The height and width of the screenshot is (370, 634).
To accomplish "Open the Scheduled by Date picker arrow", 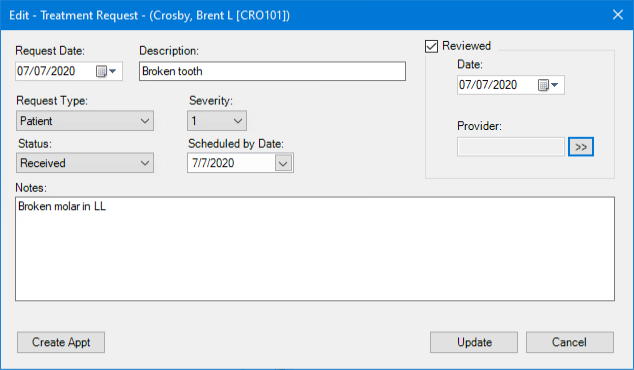I will click(x=283, y=163).
